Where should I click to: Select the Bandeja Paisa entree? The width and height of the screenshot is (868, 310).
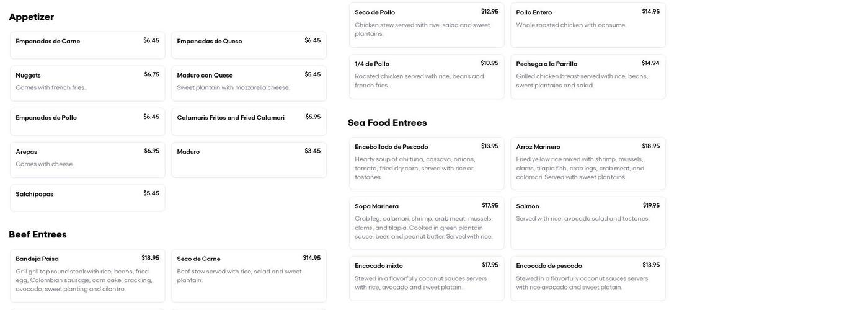point(87,275)
